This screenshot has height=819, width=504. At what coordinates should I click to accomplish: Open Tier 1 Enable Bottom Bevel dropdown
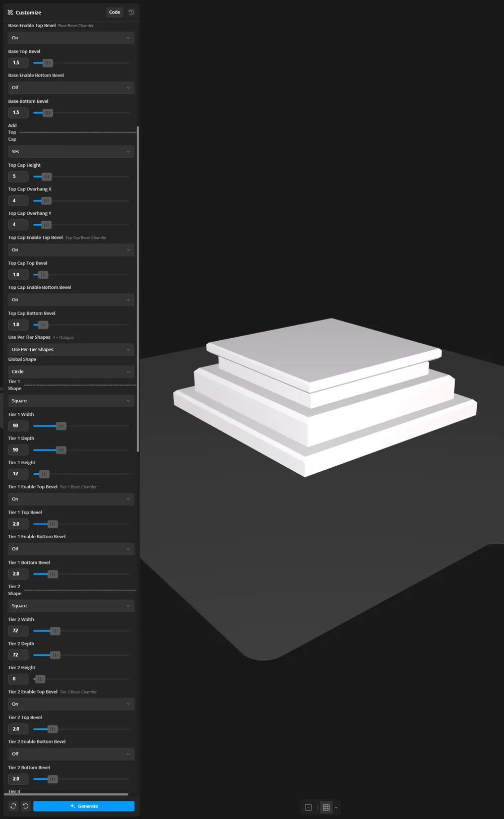(71, 549)
